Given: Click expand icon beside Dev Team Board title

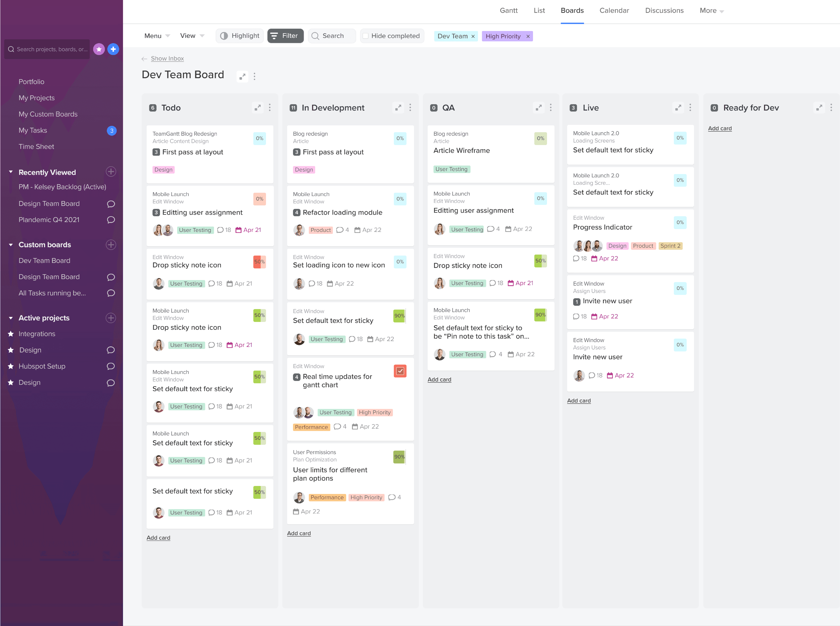Looking at the screenshot, I should point(242,76).
